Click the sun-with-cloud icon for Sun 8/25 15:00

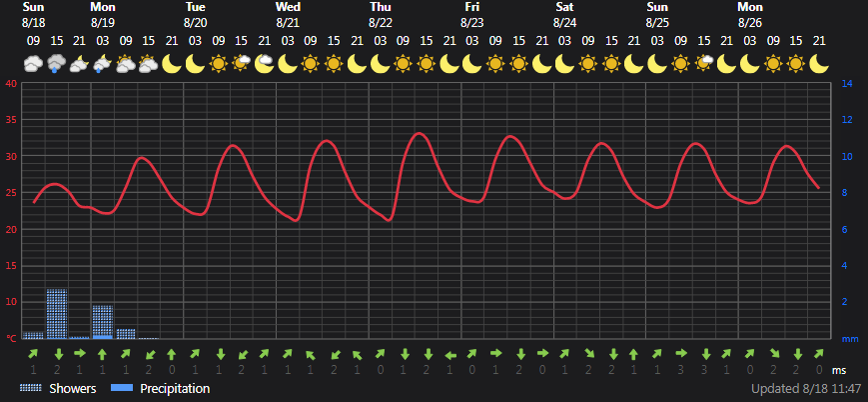pyautogui.click(x=704, y=64)
